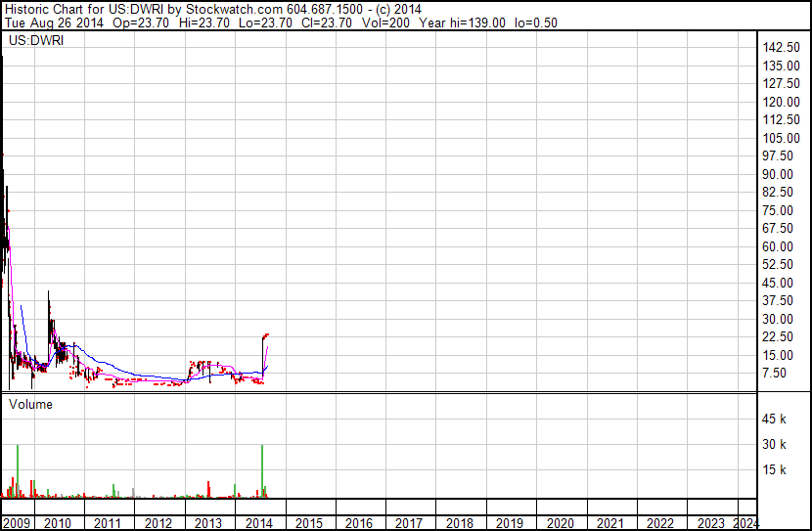The image size is (812, 531).
Task: Click the 90.00 price axis label
Action: tap(778, 174)
